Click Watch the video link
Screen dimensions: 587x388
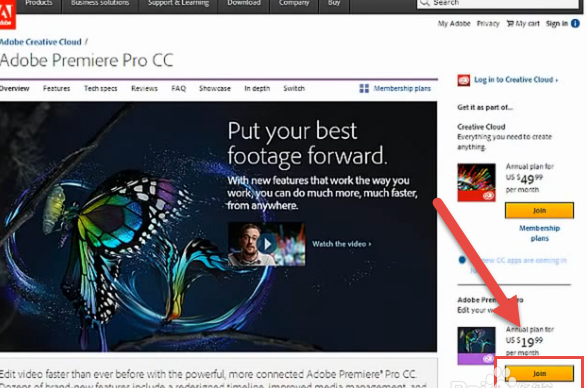point(341,244)
